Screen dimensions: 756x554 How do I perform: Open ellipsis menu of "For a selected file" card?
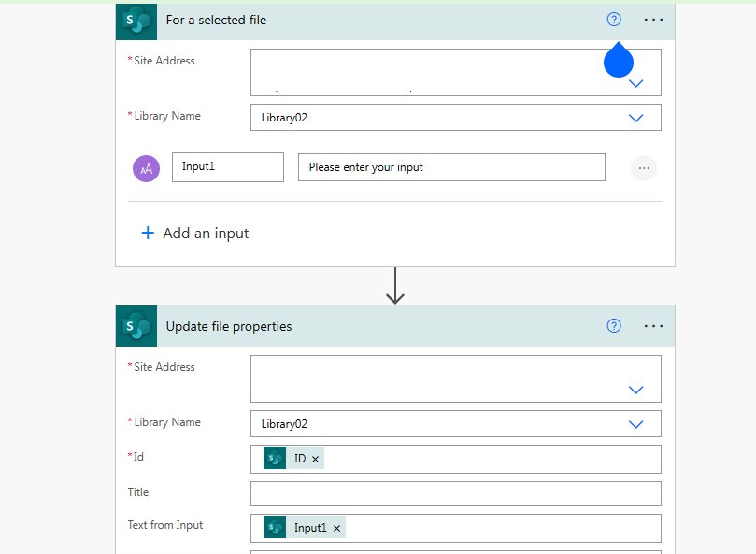653,20
